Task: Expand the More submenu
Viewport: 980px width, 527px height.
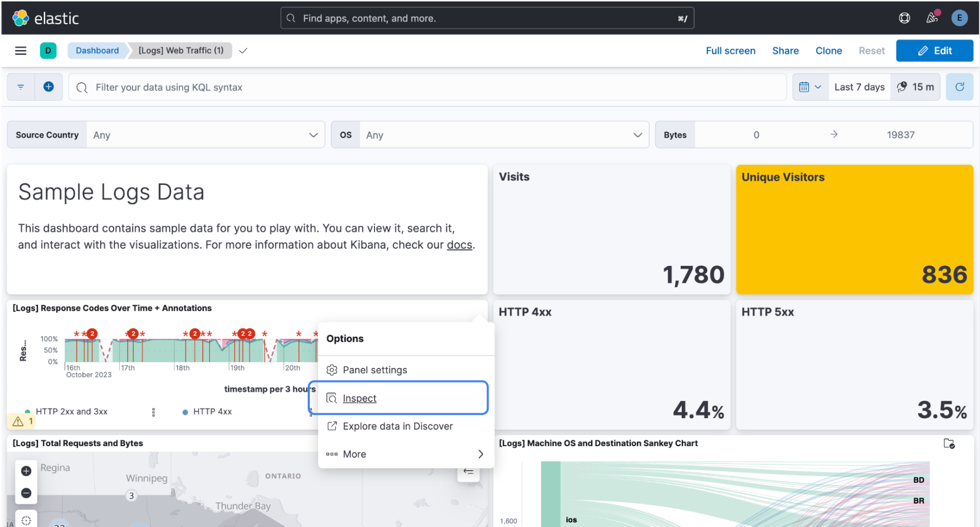Action: (x=406, y=454)
